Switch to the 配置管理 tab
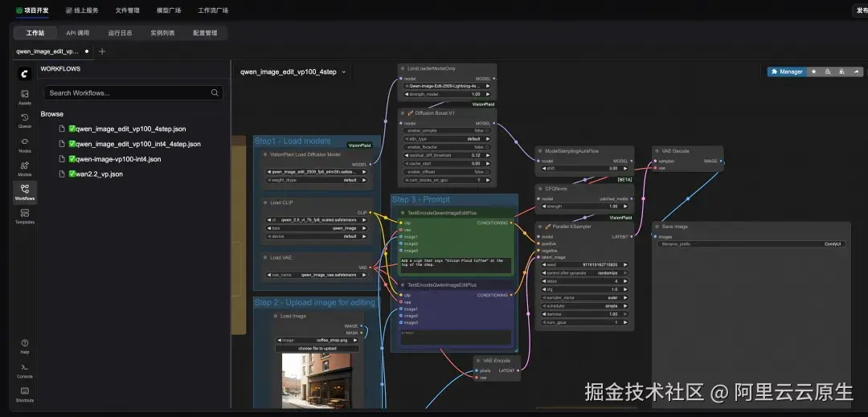 pyautogui.click(x=205, y=33)
